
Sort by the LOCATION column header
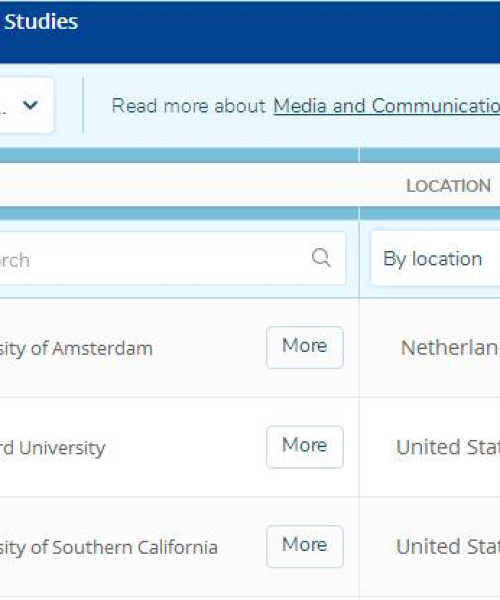pyautogui.click(x=448, y=186)
